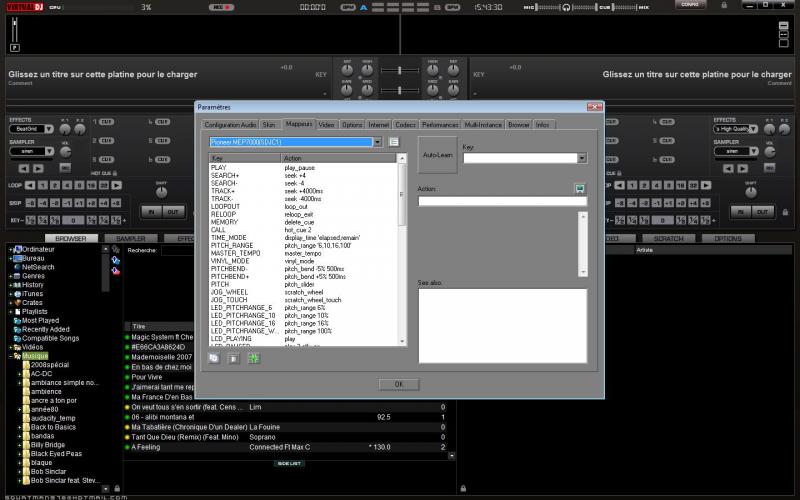Click the Crates folder icon

coord(17,302)
